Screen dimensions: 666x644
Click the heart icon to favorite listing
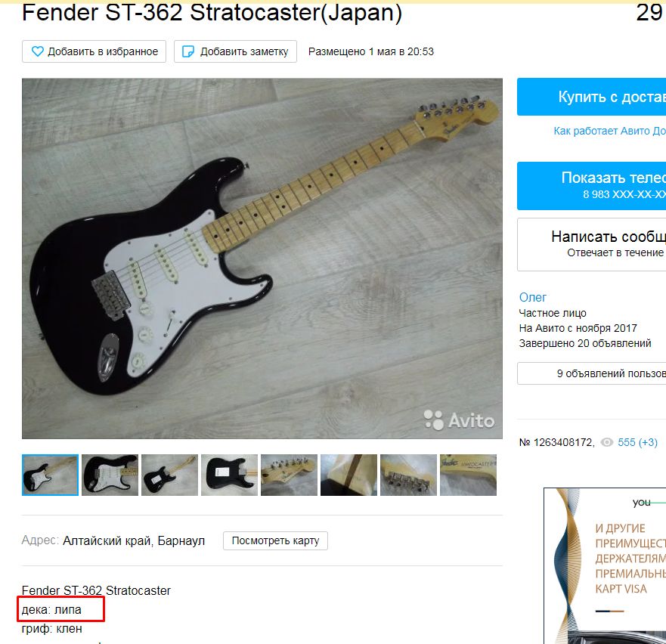point(37,51)
